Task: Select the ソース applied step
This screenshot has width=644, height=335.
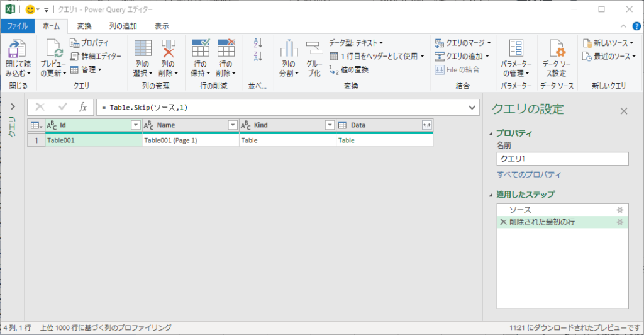Action: coord(520,209)
